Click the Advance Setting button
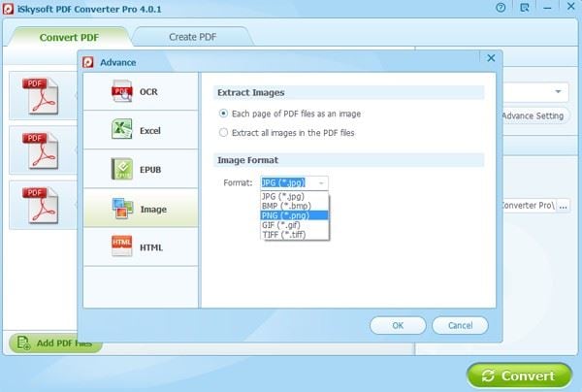Viewport: 582px width, 392px height. (x=533, y=115)
